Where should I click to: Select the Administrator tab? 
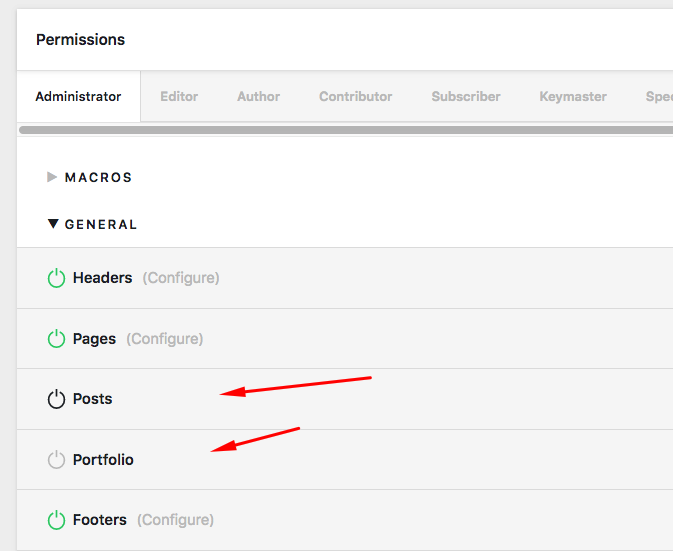coord(79,97)
